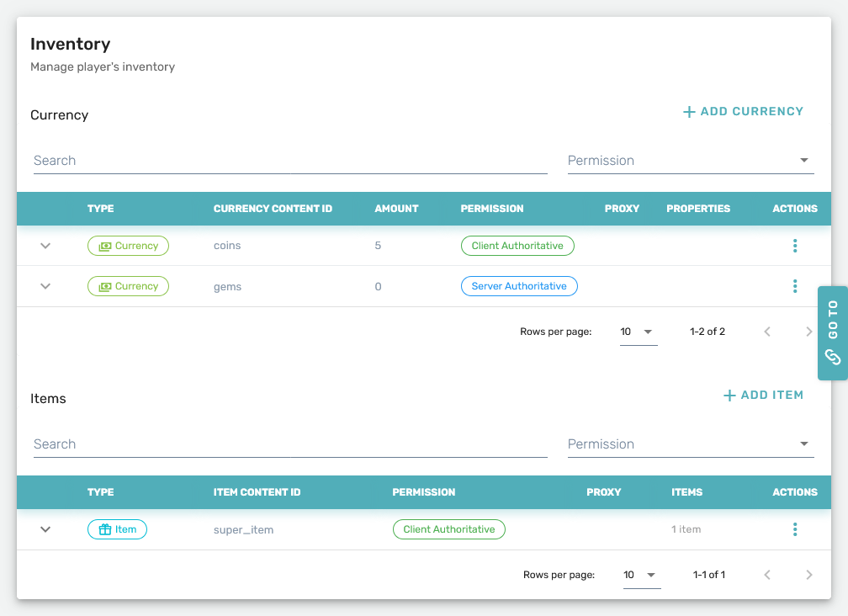848x616 pixels.
Task: Click the Add Item button
Action: click(763, 395)
